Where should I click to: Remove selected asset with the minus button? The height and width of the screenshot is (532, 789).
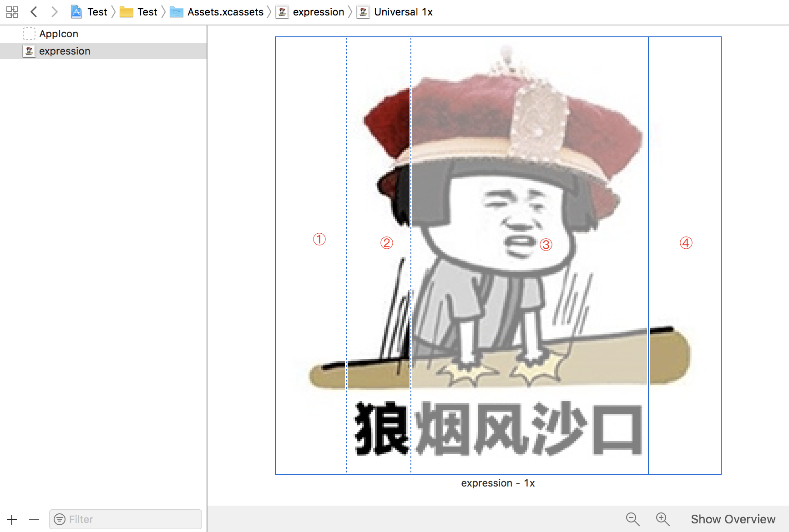point(34,519)
